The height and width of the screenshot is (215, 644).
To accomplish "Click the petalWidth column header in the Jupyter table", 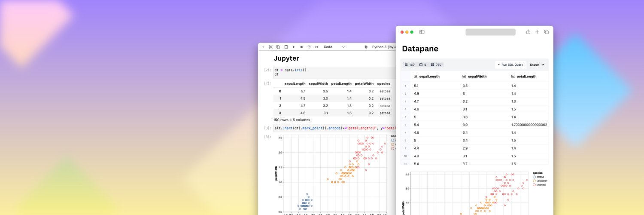I will 364,84.
